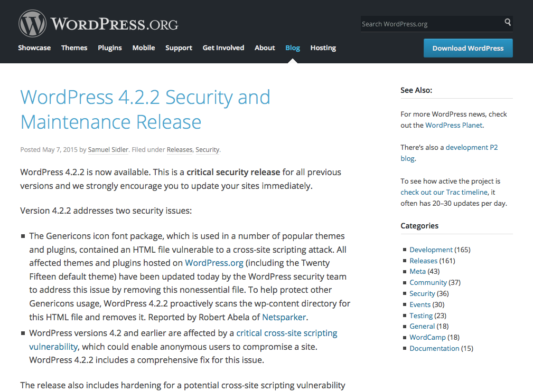Click the search magnifier icon
533x392 pixels.
(508, 22)
